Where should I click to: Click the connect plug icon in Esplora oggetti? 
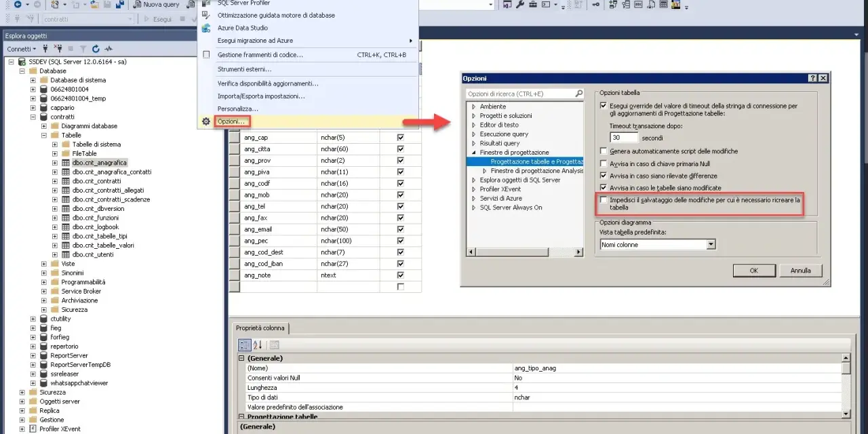[x=45, y=49]
